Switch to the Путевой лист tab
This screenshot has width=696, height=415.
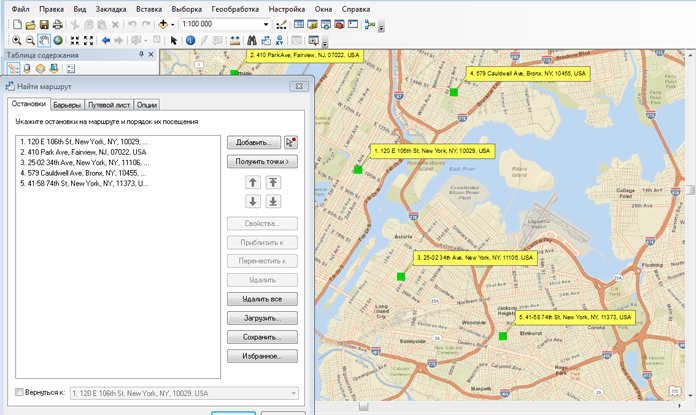point(109,104)
